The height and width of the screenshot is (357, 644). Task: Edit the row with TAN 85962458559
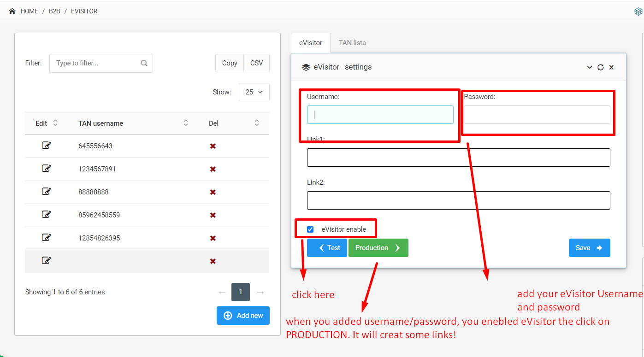46,215
